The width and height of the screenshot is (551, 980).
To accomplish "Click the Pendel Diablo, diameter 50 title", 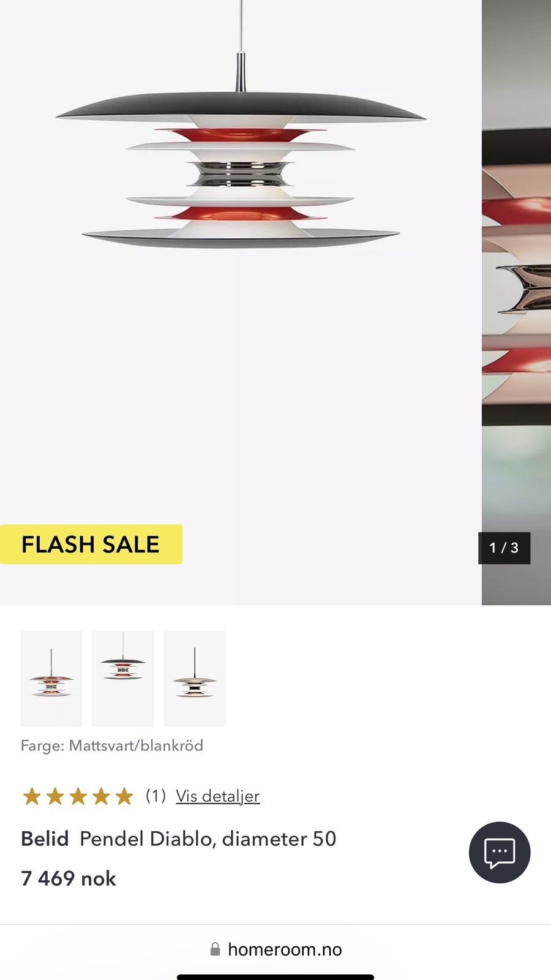I will [208, 839].
